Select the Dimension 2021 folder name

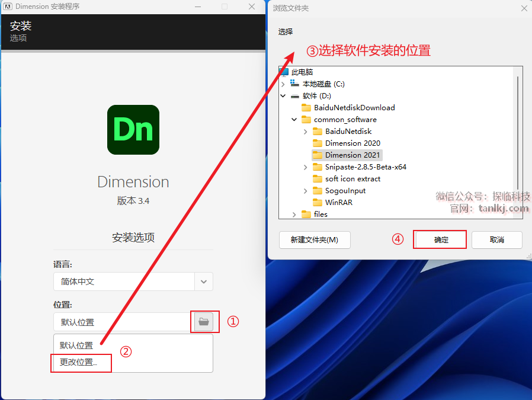[352, 155]
